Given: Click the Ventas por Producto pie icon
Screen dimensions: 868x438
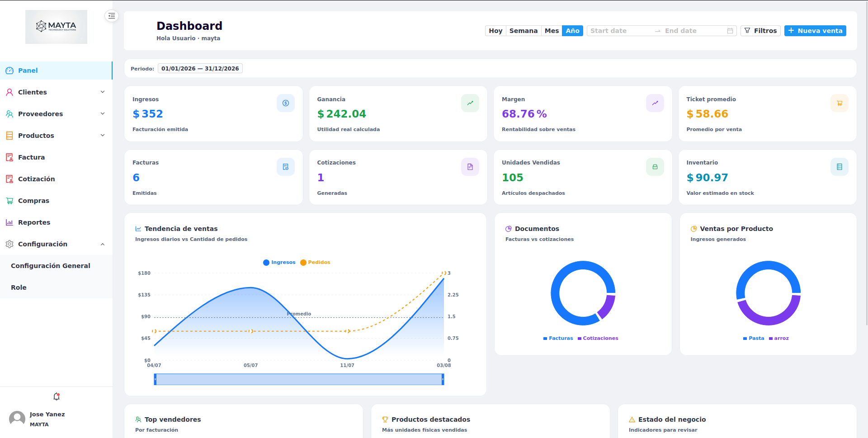Looking at the screenshot, I should (694, 229).
